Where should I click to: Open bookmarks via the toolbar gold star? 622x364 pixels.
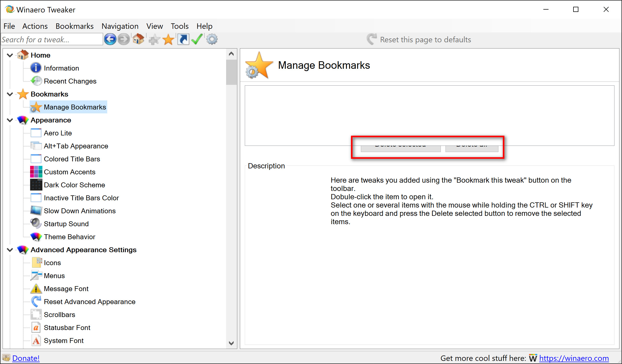point(168,40)
